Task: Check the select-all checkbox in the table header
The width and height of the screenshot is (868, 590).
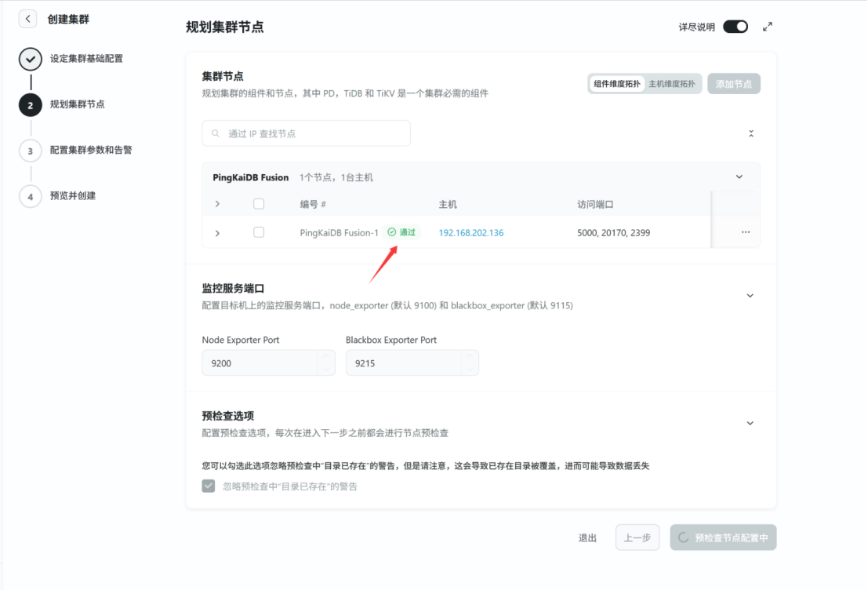Action: [259, 204]
